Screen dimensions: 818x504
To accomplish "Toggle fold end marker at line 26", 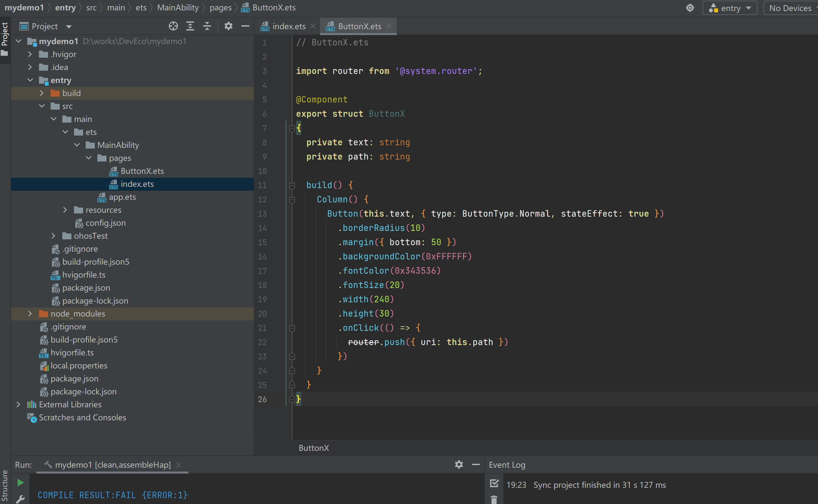I will coord(292,399).
